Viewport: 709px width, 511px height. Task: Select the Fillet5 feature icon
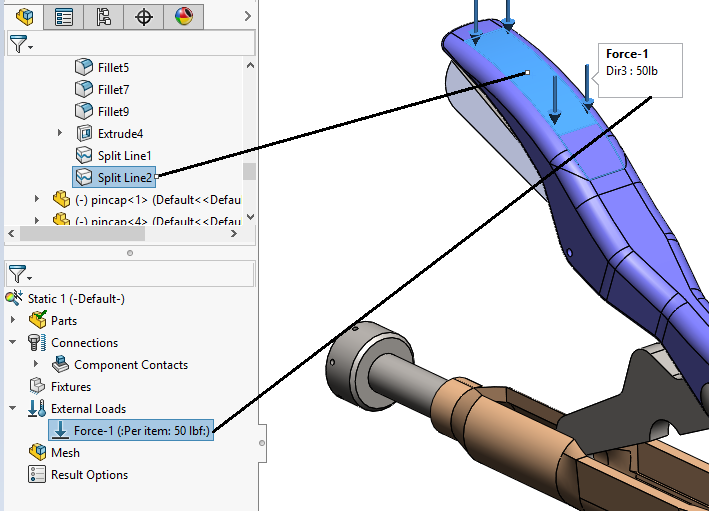tap(84, 67)
